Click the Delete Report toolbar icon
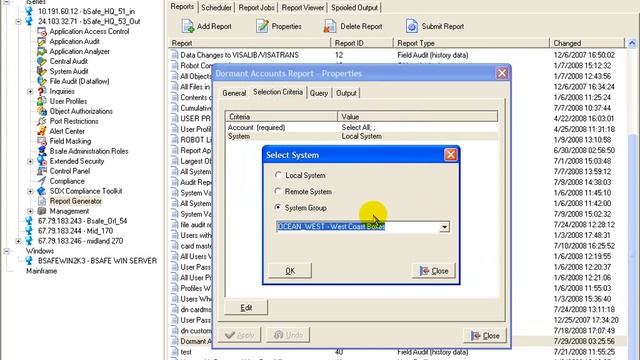The width and height of the screenshot is (640, 360). [x=330, y=26]
